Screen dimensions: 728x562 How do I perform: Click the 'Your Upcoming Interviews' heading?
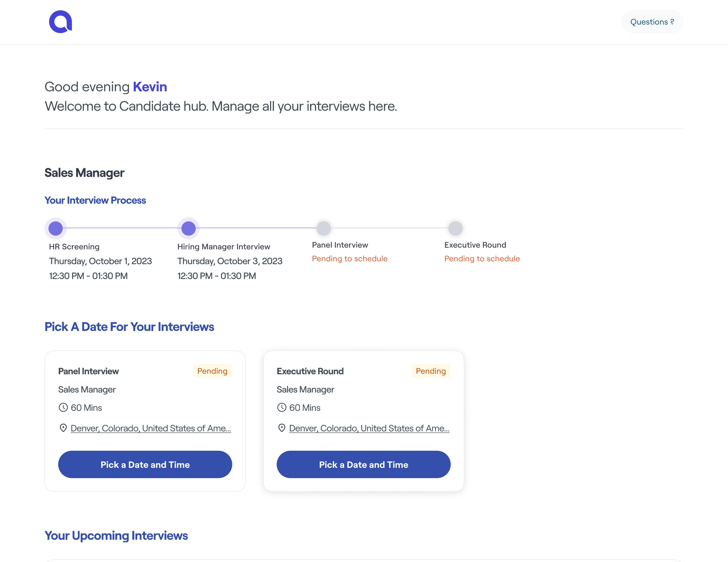[x=116, y=535]
